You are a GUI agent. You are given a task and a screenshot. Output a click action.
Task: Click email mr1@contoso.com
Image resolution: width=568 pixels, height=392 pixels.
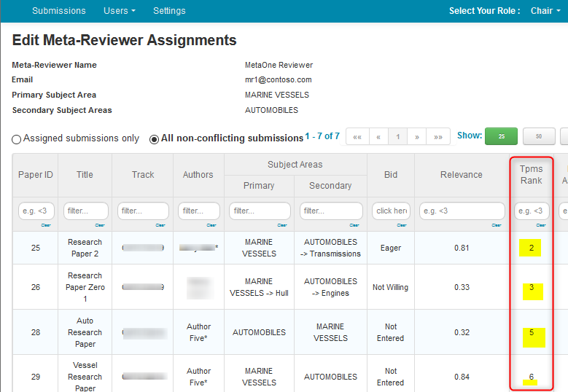(x=279, y=79)
